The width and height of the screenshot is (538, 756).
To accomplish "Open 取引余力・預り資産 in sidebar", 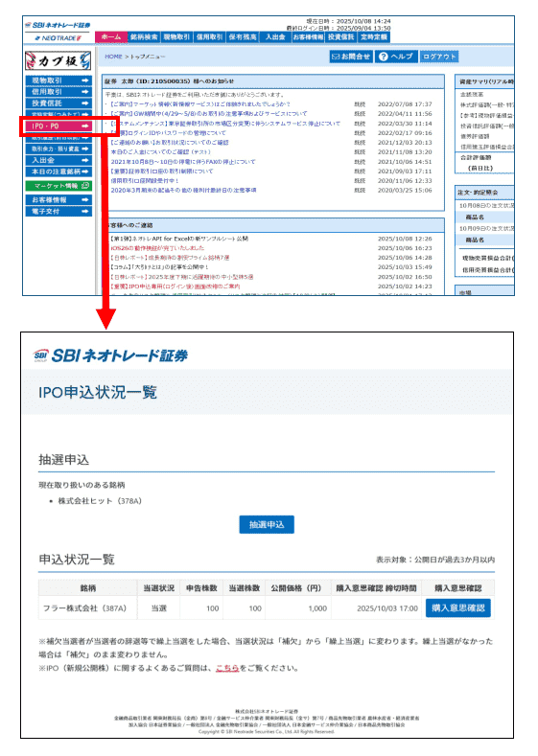I will (x=58, y=149).
